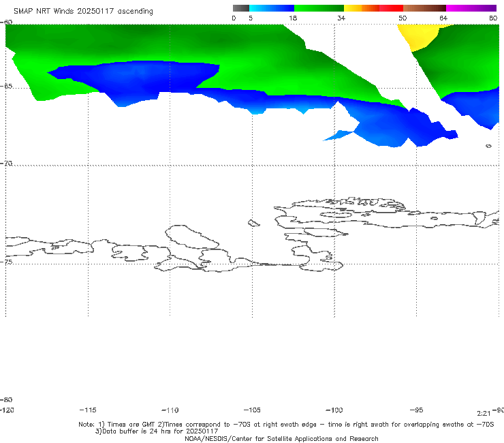
Task: Click the latitude label '-75'
Action: [6, 262]
